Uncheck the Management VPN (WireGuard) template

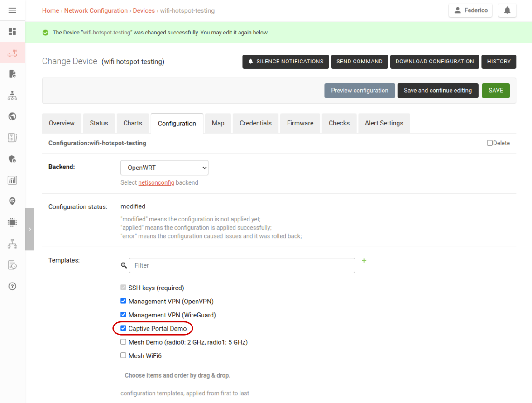(x=123, y=314)
